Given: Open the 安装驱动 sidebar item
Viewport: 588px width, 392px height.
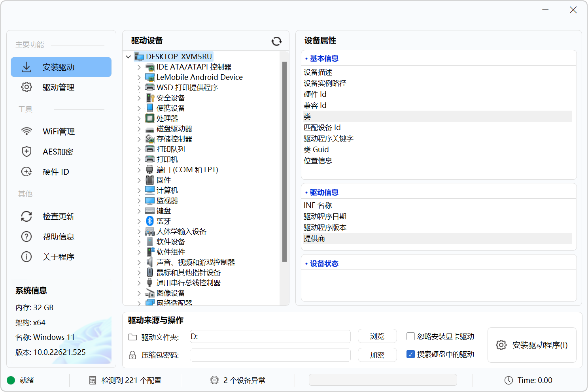Looking at the screenshot, I should tap(61, 67).
